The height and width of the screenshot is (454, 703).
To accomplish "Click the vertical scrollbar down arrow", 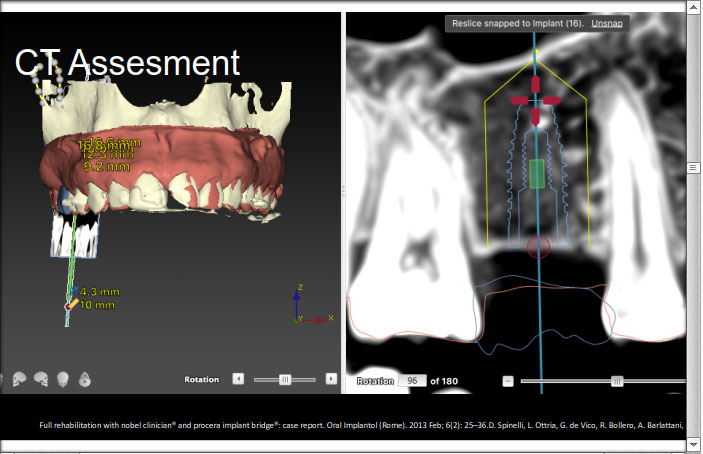I will click(693, 445).
